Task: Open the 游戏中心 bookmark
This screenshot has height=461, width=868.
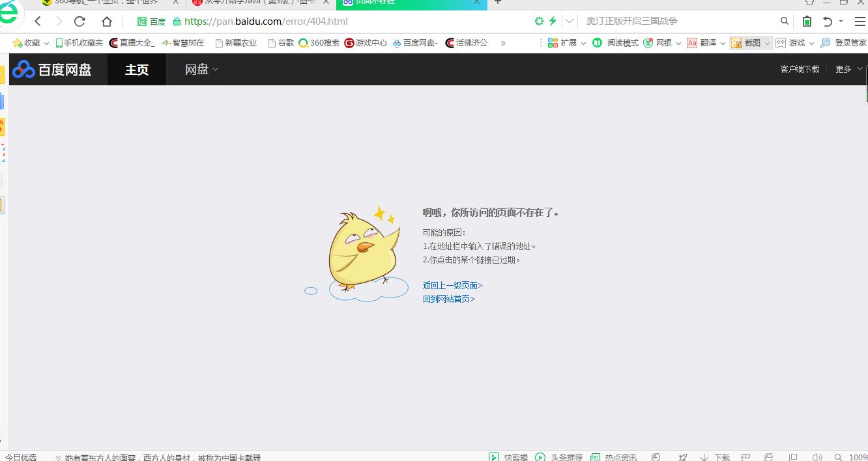Action: 366,43
